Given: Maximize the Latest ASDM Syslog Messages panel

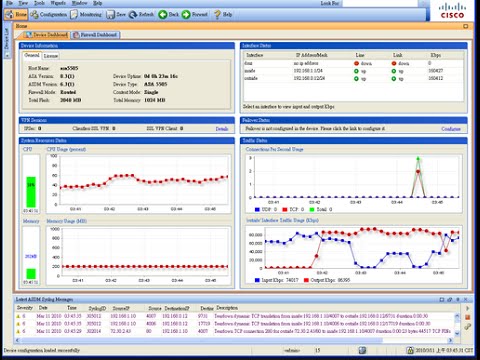Looking at the screenshot, I should (x=442, y=300).
